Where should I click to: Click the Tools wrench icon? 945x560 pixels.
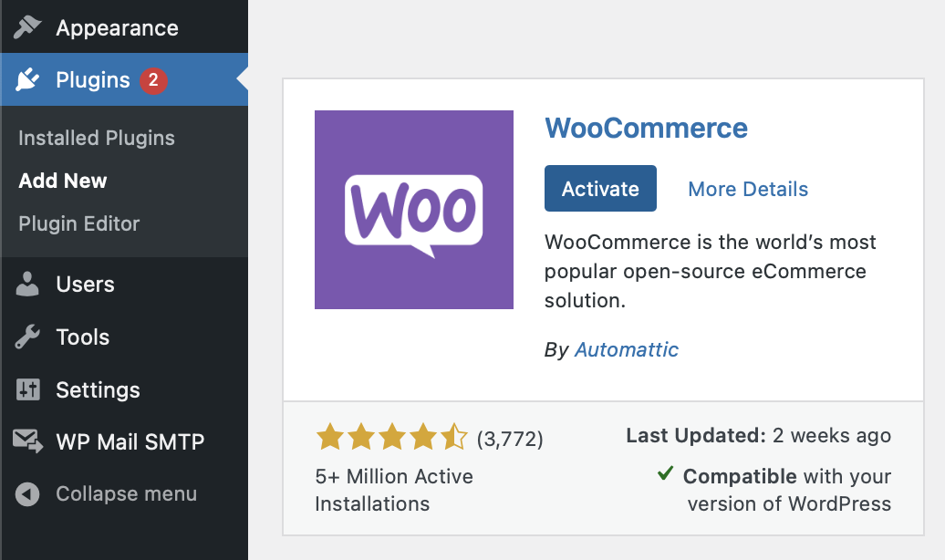click(28, 337)
